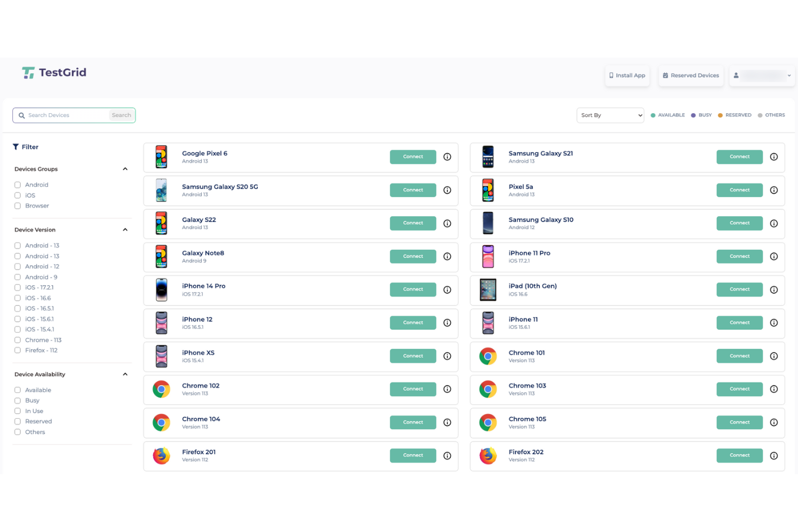This screenshot has width=798, height=532.
Task: Click the purple BUSY legend dot
Action: 693,115
